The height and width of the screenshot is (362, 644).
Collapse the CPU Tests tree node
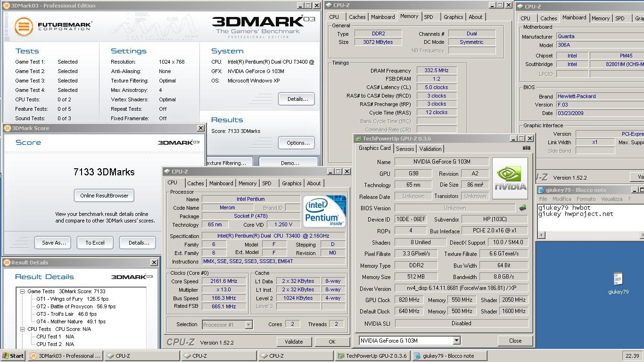click(x=22, y=329)
